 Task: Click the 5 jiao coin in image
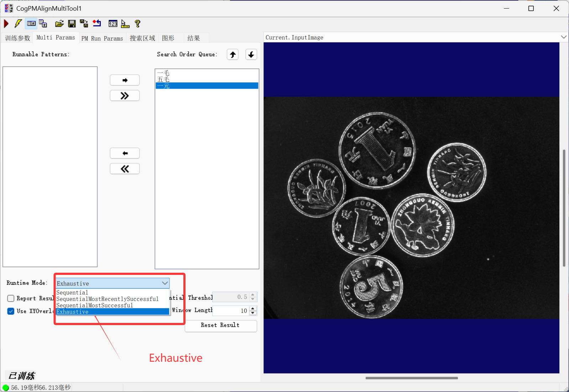(x=371, y=287)
